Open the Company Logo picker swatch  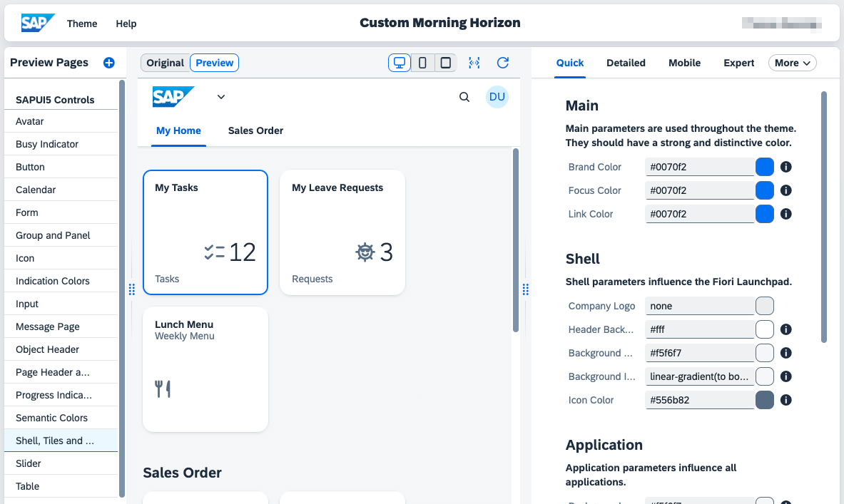click(x=764, y=306)
